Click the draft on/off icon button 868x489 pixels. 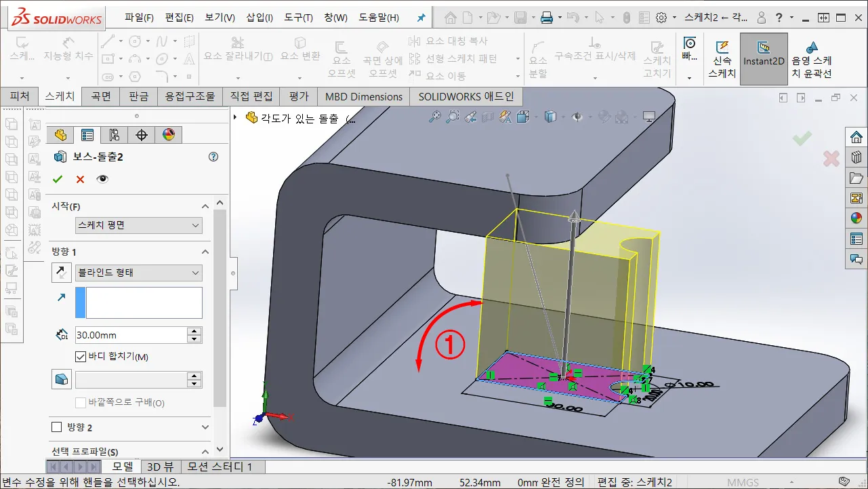(x=62, y=380)
